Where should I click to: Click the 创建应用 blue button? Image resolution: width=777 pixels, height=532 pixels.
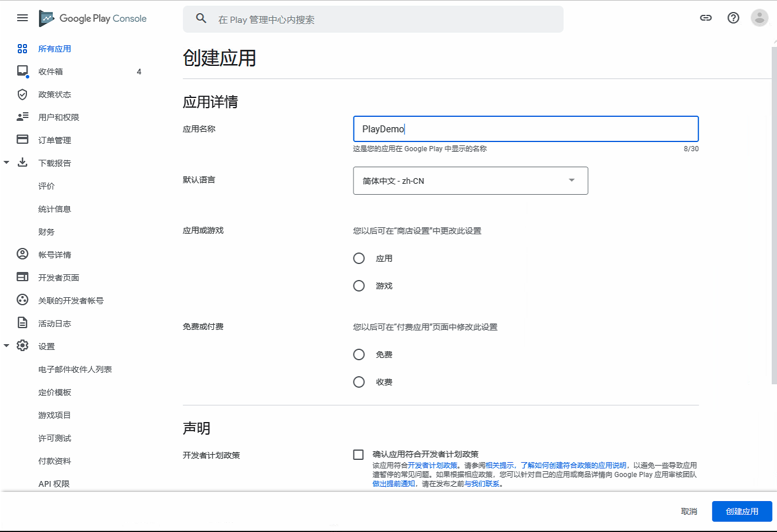(x=742, y=511)
